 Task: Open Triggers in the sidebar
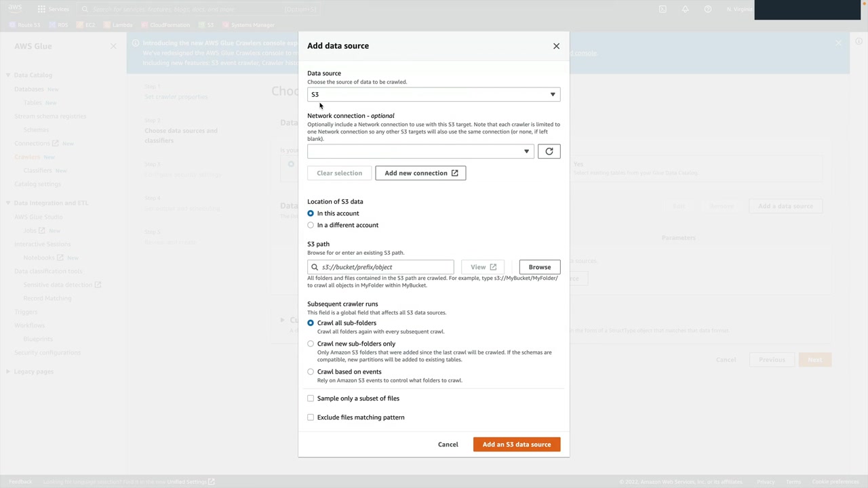[x=26, y=312]
